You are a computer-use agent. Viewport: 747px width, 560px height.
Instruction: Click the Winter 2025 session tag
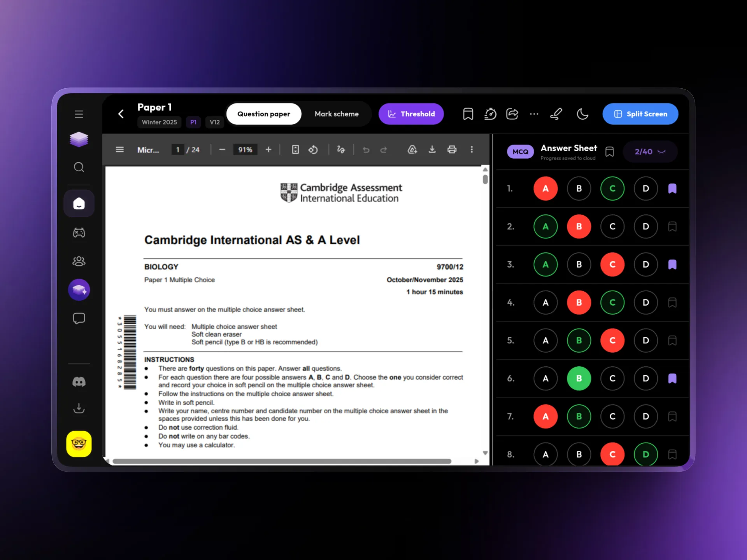pos(159,122)
